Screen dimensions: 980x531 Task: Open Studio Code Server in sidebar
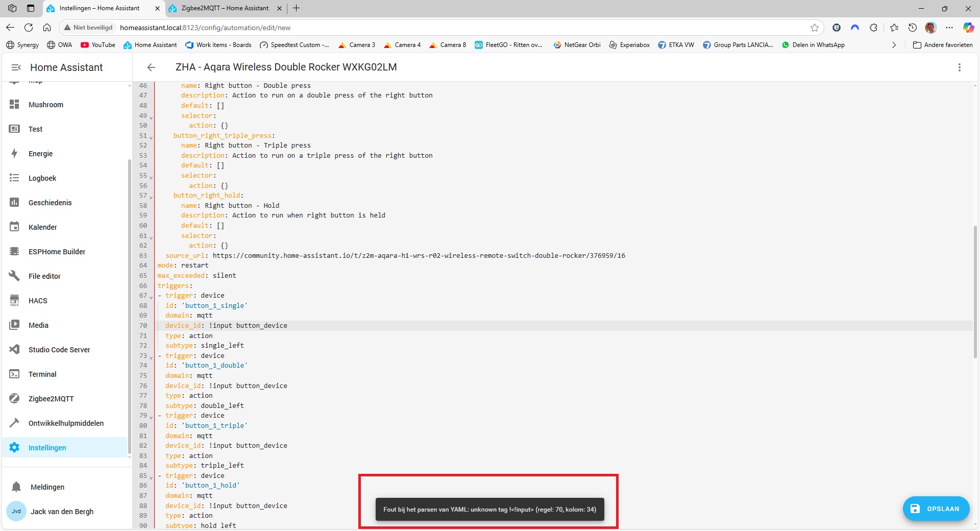click(x=65, y=350)
